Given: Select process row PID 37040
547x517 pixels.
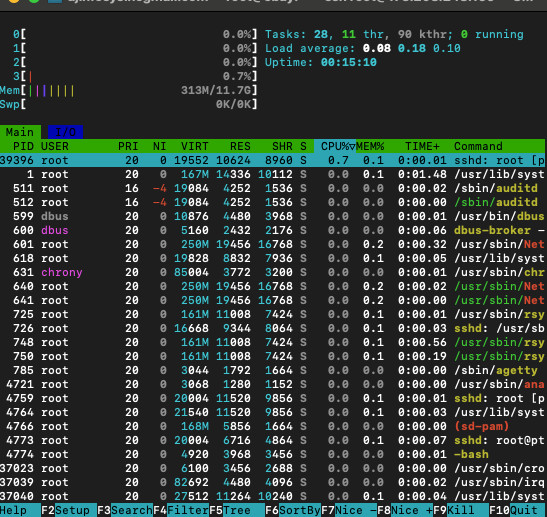Looking at the screenshot, I should tap(272, 496).
